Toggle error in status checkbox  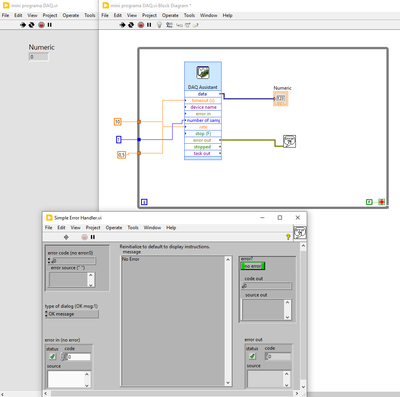[x=52, y=356]
